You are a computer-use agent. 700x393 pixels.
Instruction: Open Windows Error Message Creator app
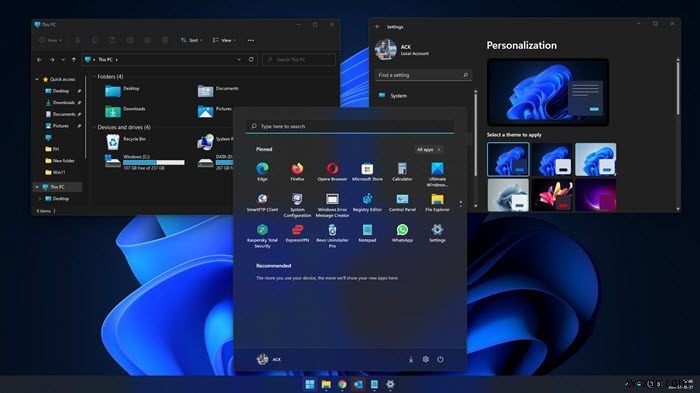[332, 205]
